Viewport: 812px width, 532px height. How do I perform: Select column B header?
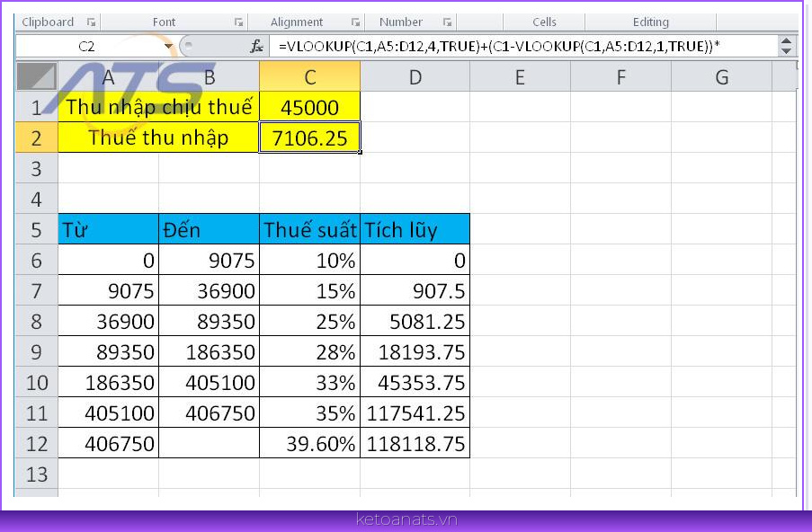pyautogui.click(x=210, y=76)
